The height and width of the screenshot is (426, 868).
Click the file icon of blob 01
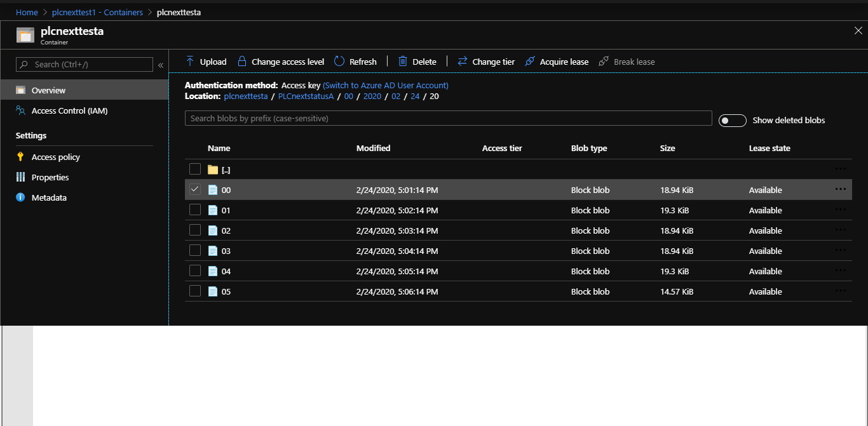tap(213, 210)
